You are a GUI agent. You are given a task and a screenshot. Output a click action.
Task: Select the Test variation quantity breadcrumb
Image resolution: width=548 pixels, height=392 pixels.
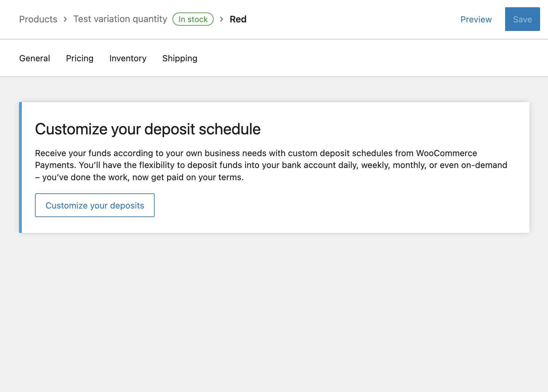click(x=120, y=19)
